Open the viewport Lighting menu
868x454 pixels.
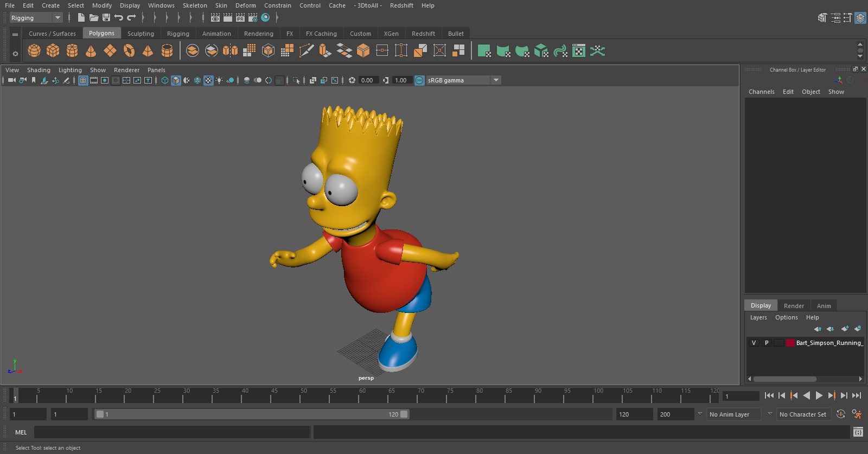[x=70, y=70]
